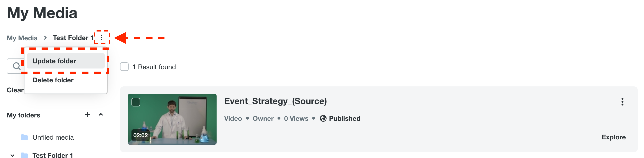Open the Event_Strategy_(Source) title

coord(275,101)
